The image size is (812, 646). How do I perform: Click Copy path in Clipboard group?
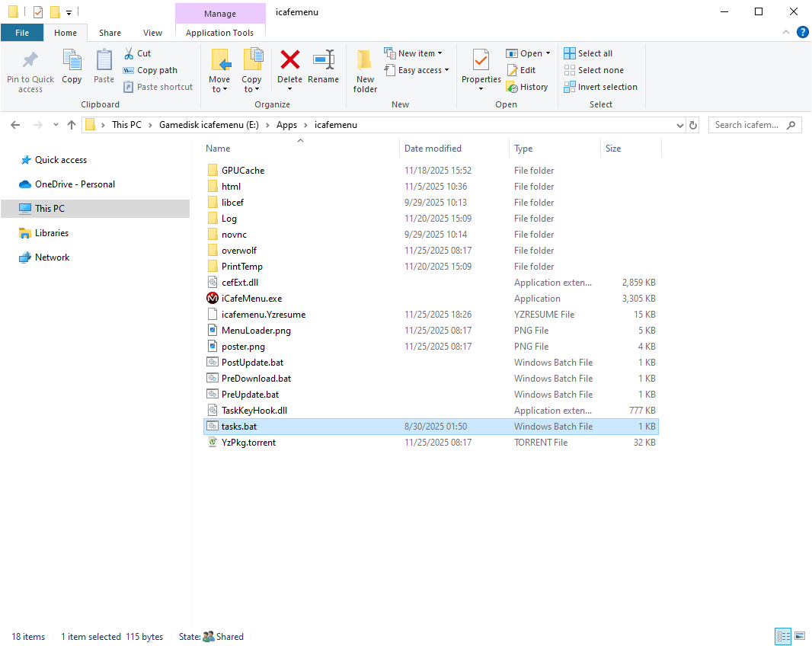[x=150, y=70]
